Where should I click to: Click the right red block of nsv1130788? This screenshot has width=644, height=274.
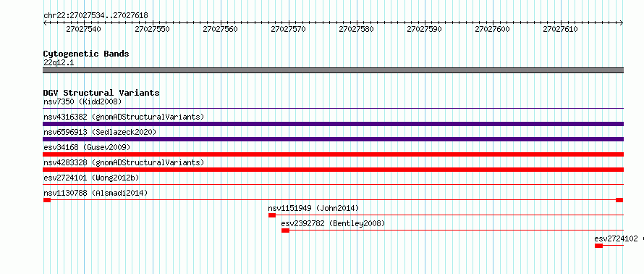[x=619, y=200]
